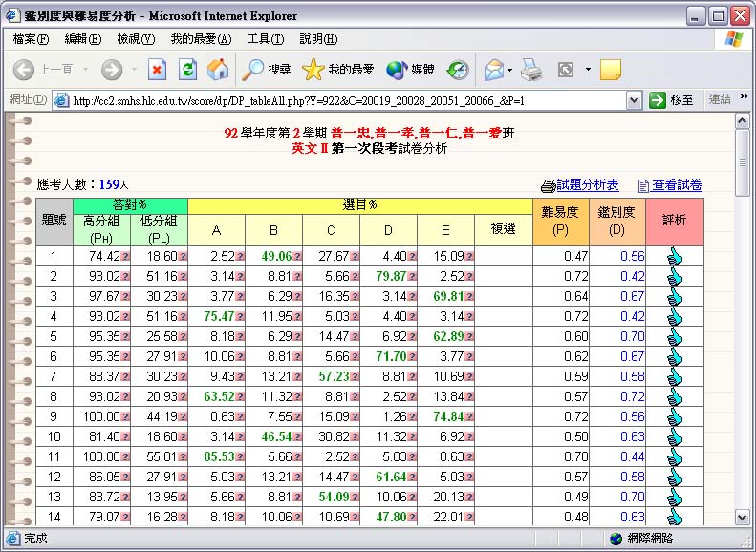
Task: Click the Refresh page icon
Action: 188,70
